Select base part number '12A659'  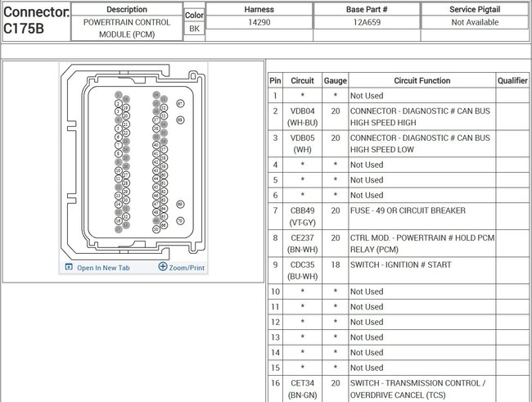click(x=367, y=22)
